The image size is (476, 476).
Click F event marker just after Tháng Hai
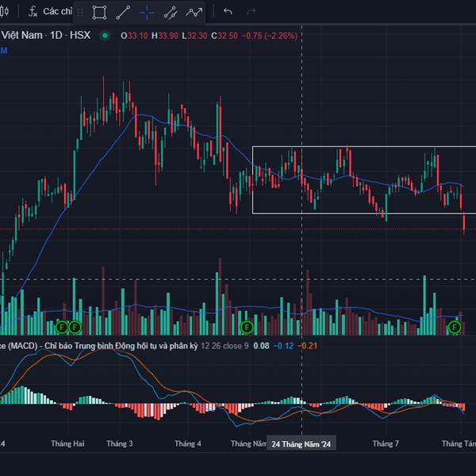(75, 327)
